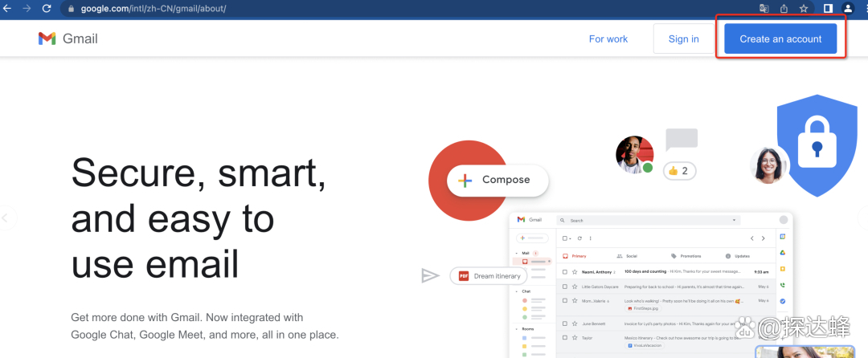Click the share page icon in address bar
The image size is (868, 358).
click(784, 8)
